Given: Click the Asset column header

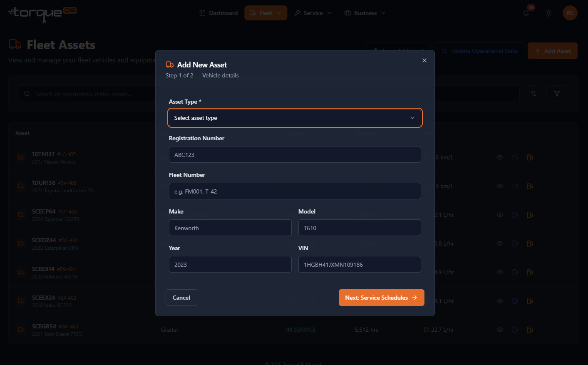Looking at the screenshot, I should tap(22, 133).
